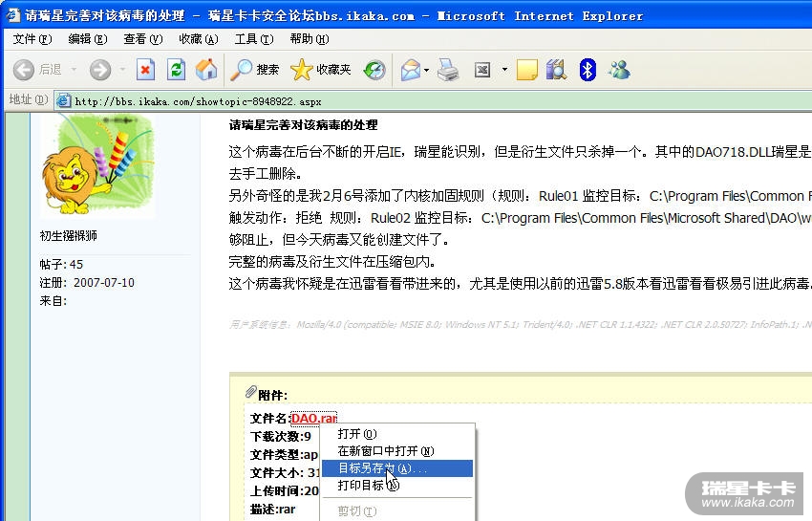The width and height of the screenshot is (812, 521).
Task: Click the yellow note toolbar icon
Action: pos(527,70)
